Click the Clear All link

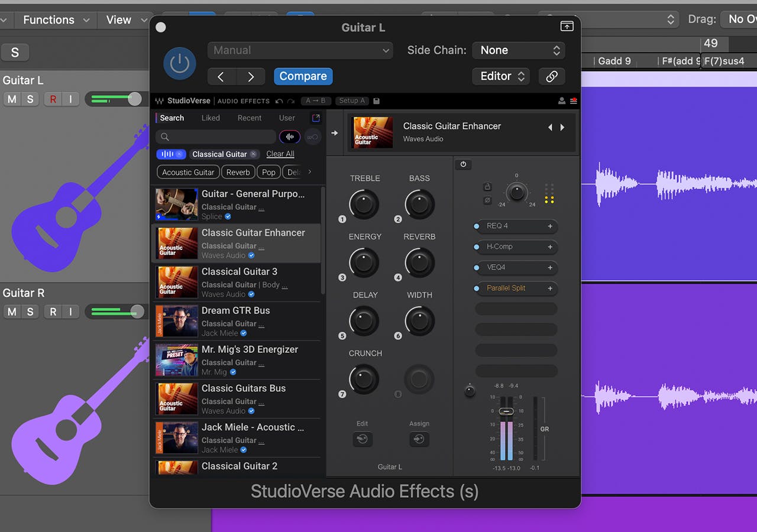pyautogui.click(x=280, y=154)
